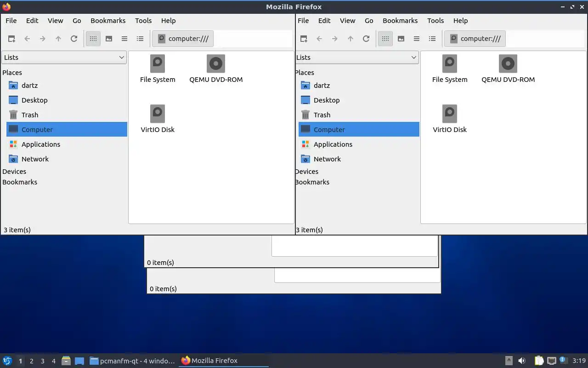This screenshot has height=368, width=588.
Task: Click Back arrow in right window toolbar
Action: pos(319,39)
